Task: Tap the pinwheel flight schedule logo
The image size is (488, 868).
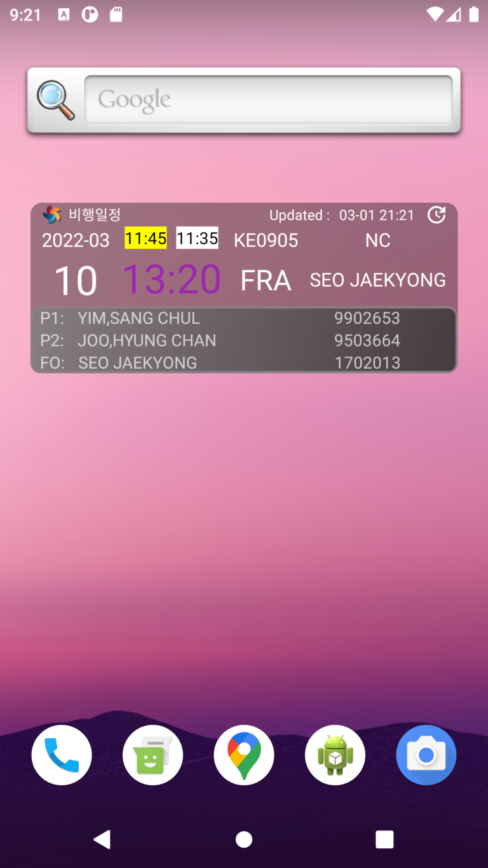Action: pyautogui.click(x=51, y=215)
